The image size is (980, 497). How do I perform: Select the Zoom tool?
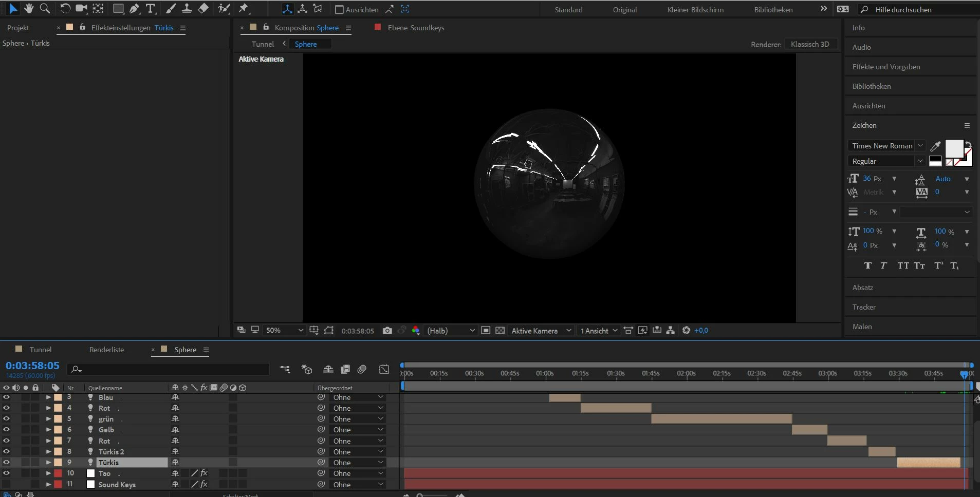45,8
